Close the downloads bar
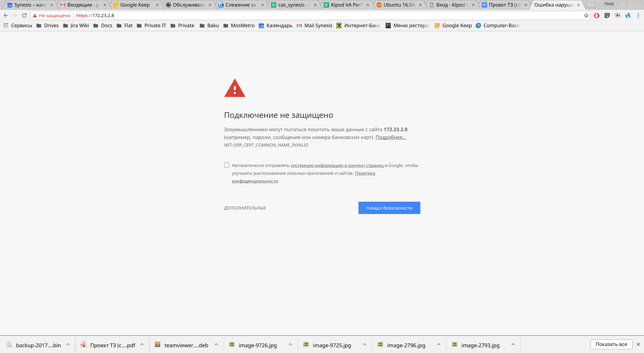This screenshot has width=644, height=353. pos(638,344)
